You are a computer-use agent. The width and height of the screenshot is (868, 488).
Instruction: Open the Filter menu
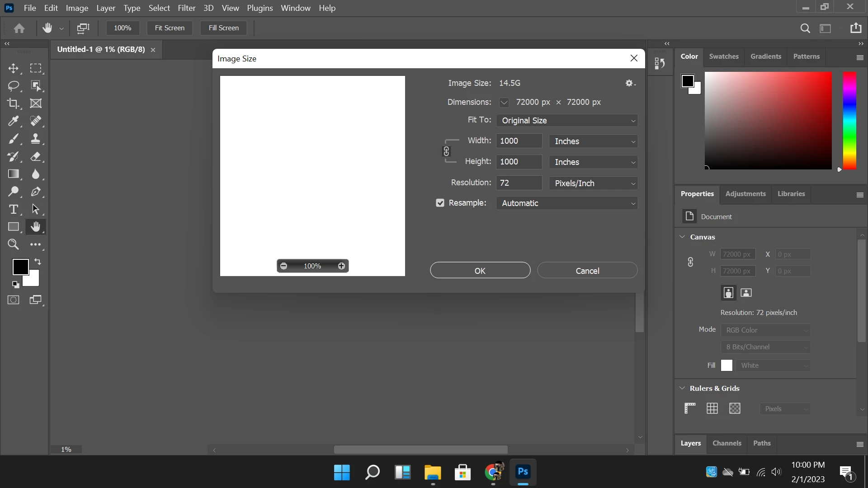[186, 8]
